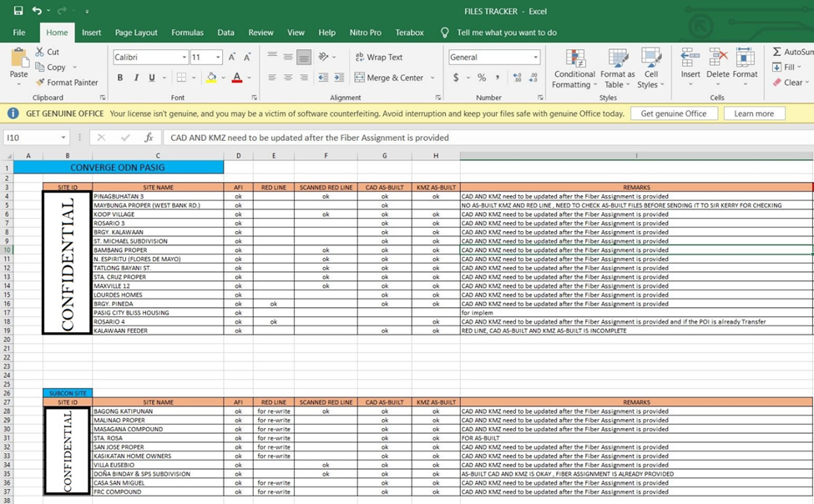The width and height of the screenshot is (814, 504).
Task: Click the Increase Font Size icon
Action: pos(231,58)
